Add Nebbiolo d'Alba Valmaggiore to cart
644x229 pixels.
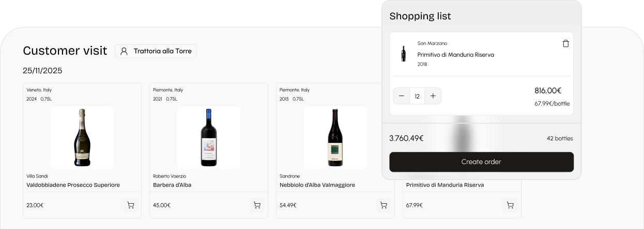(x=384, y=205)
